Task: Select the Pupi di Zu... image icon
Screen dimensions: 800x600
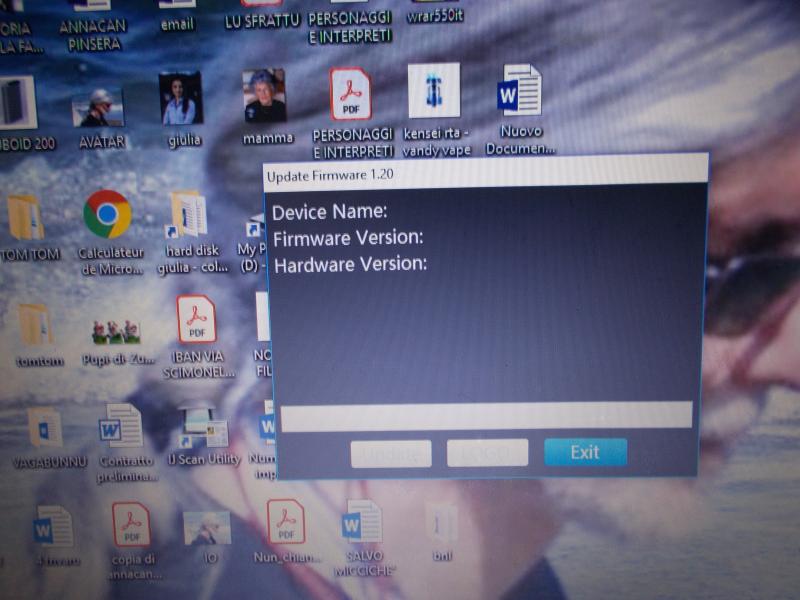Action: coord(116,332)
